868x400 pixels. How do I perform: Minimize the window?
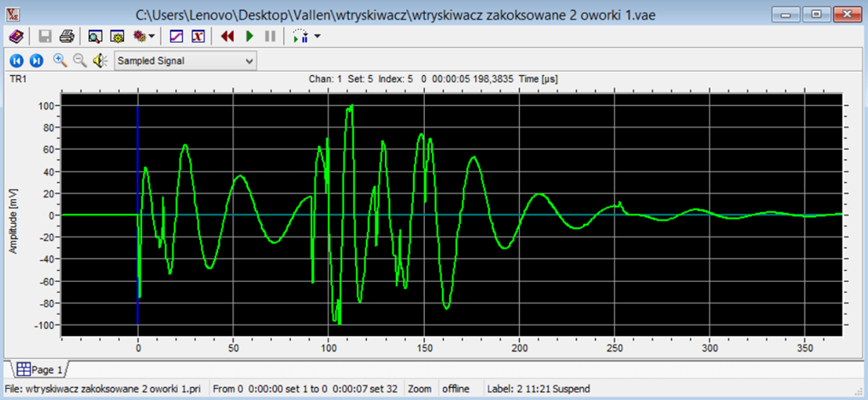point(787,15)
